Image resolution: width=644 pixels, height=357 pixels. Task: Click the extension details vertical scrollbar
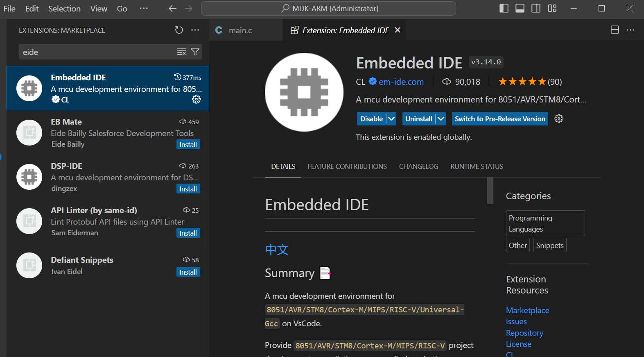(490, 191)
